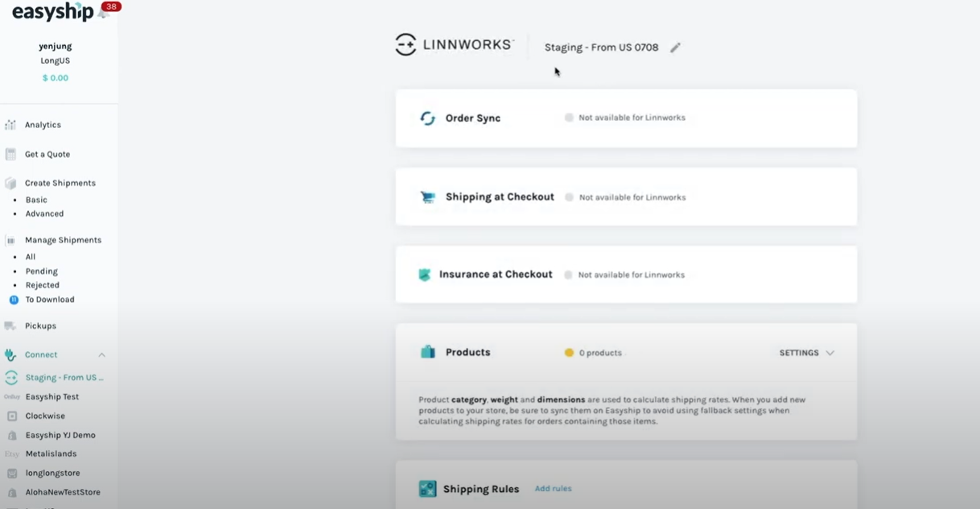This screenshot has width=980, height=509.
Task: Open Analytics in the sidebar
Action: [x=43, y=125]
